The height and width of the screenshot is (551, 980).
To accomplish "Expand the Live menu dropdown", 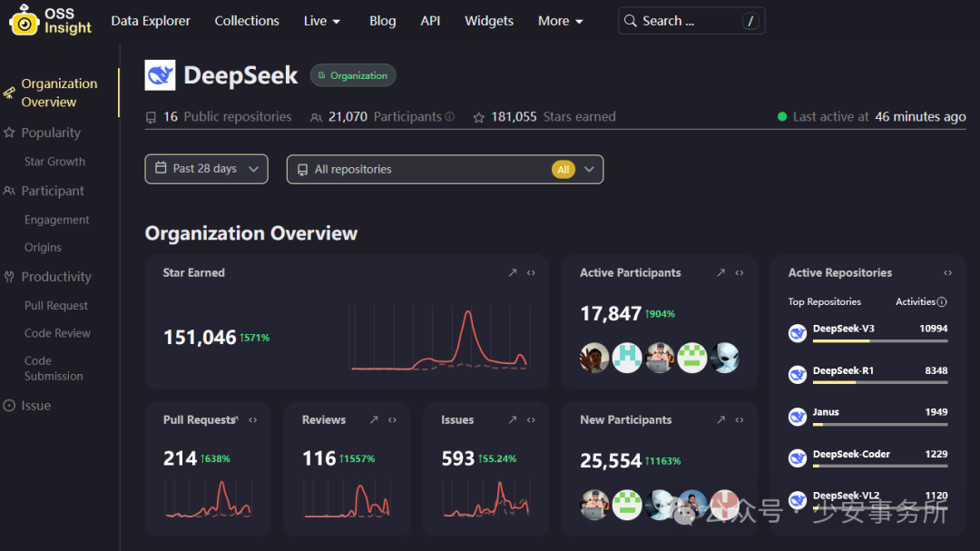I will (322, 21).
